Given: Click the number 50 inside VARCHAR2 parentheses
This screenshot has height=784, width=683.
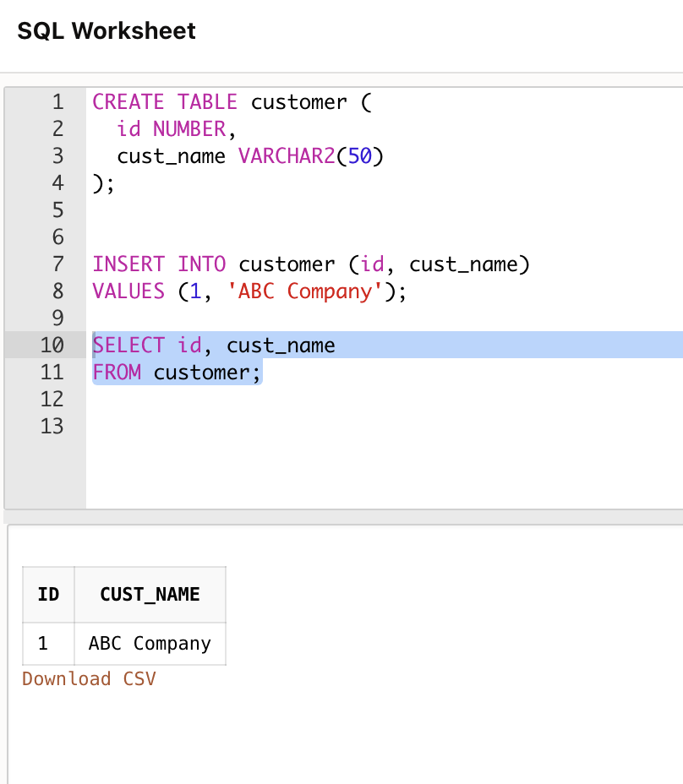Looking at the screenshot, I should [x=360, y=156].
